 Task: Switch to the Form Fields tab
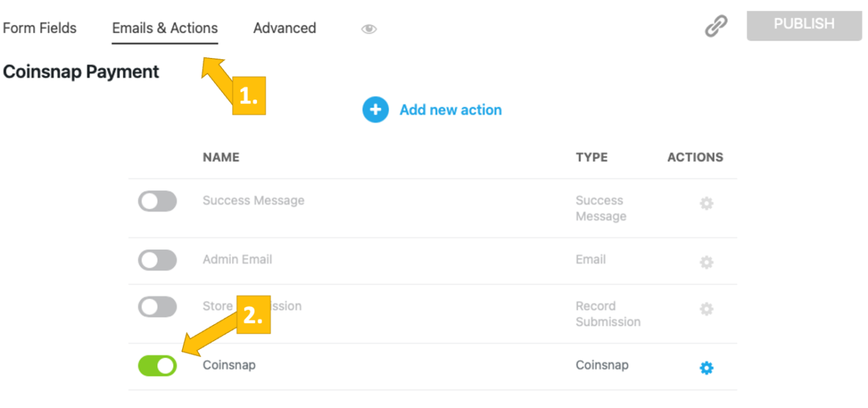(39, 28)
